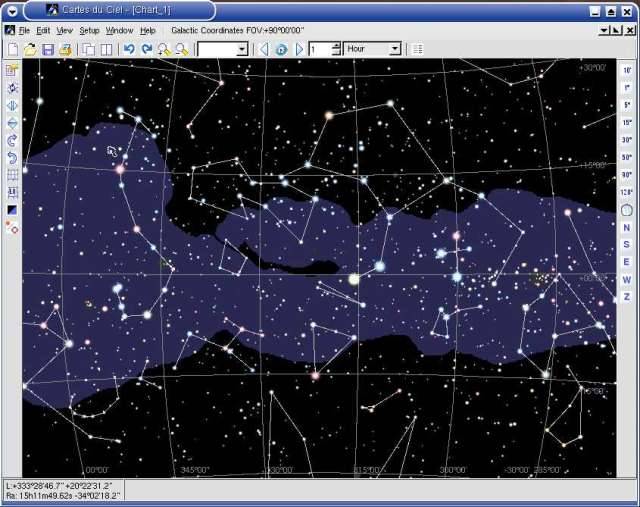
Task: Click the galactic L coordinates in status bar
Action: click(x=59, y=487)
